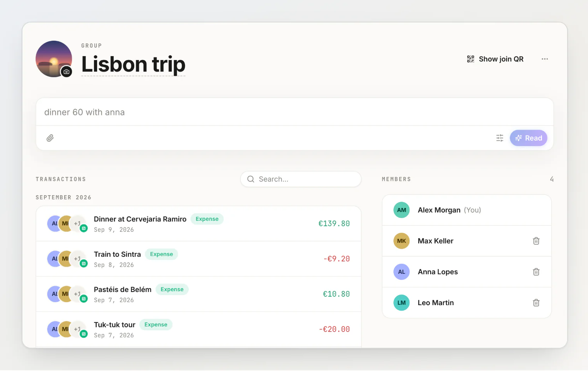Remove Anna Lopes using trash icon

tap(536, 272)
